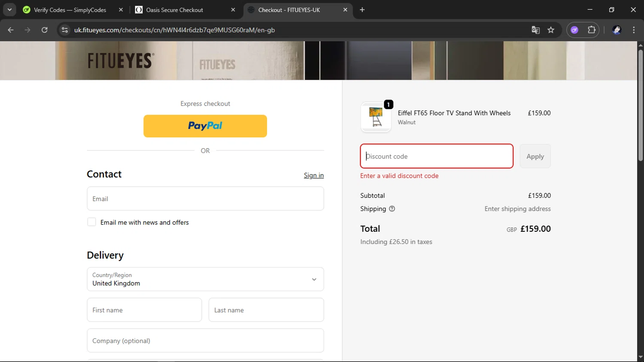The width and height of the screenshot is (644, 362).
Task: Pay with PayPal express checkout
Action: [205, 126]
